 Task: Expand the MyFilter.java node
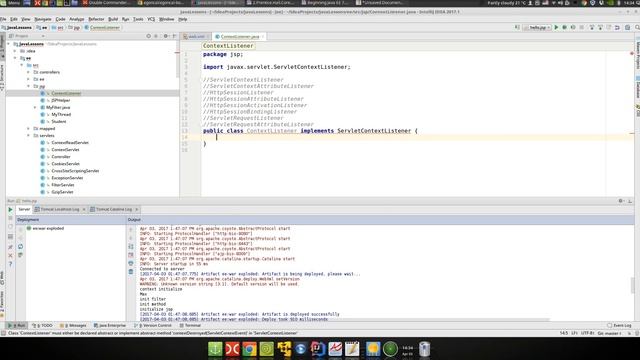tap(35, 107)
